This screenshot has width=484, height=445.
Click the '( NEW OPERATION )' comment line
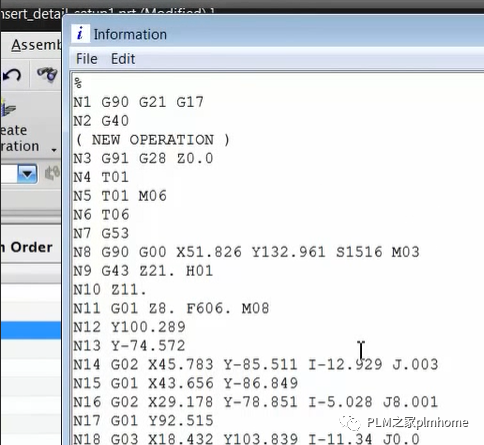[153, 140]
